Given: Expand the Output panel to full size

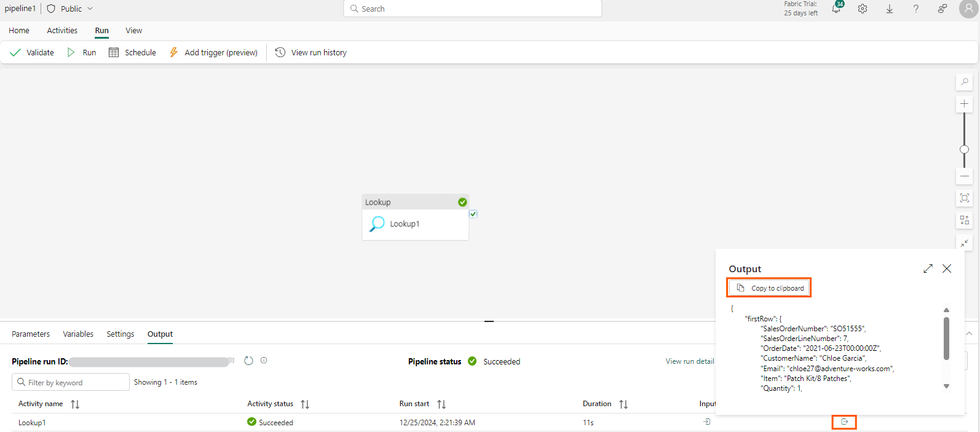Looking at the screenshot, I should pos(928,269).
